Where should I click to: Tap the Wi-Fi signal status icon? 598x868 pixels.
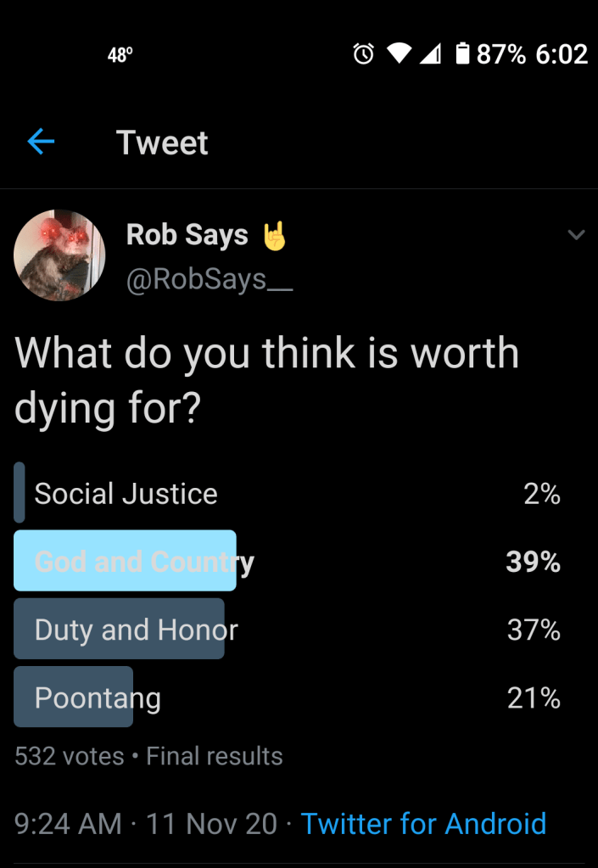click(x=399, y=54)
